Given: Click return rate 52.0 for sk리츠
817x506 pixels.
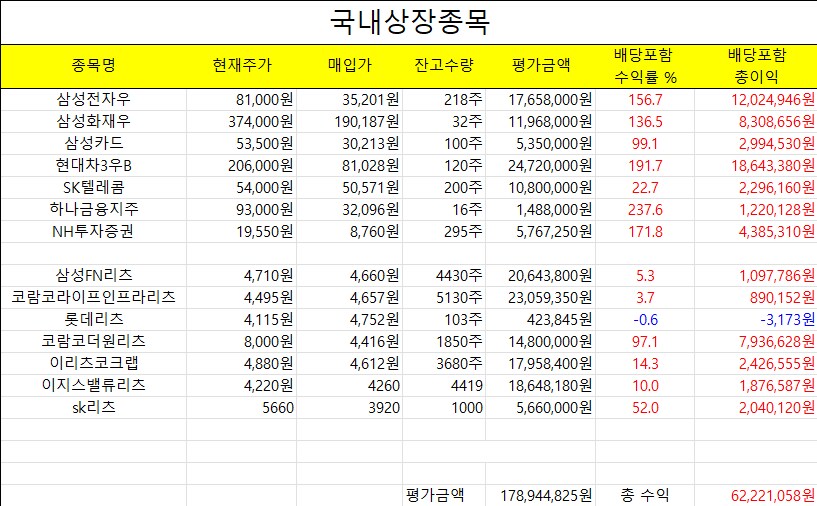Looking at the screenshot, I should 645,408.
